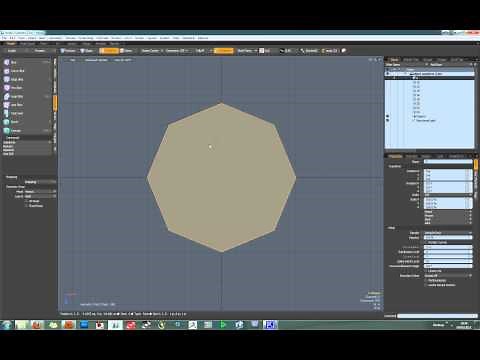Viewport: 480px width, 360px height.
Task: Switch to the Items tab in right panel
Action: 394,60
